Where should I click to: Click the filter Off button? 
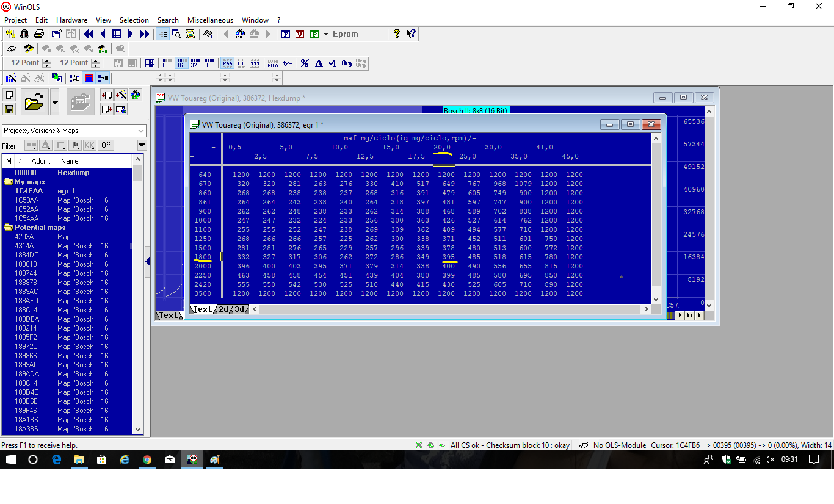(x=106, y=145)
